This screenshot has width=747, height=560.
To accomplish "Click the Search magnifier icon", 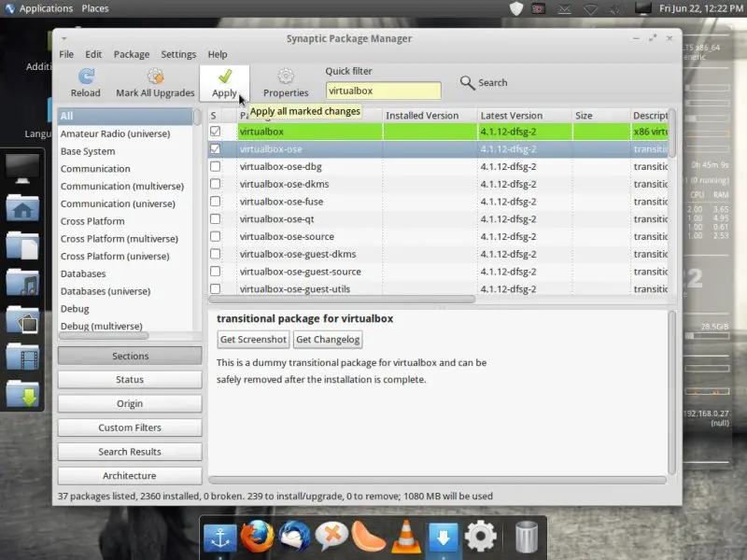I will (468, 83).
